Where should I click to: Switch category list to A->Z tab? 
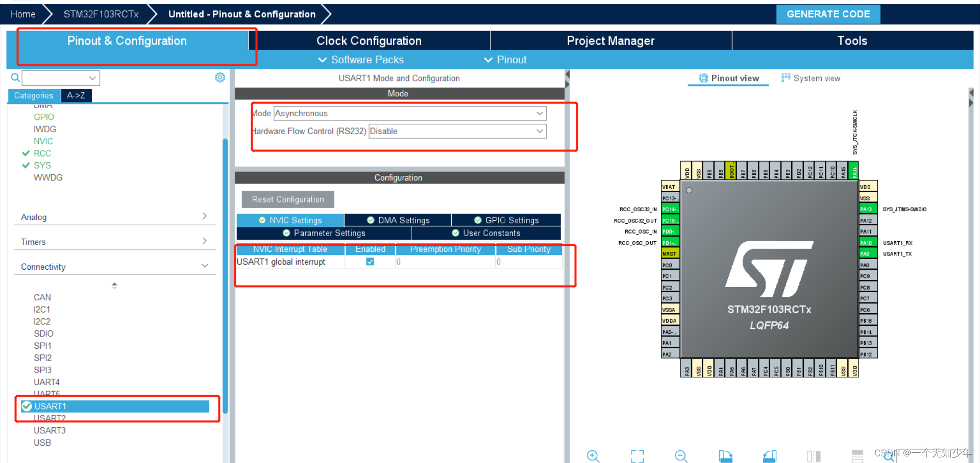[76, 95]
